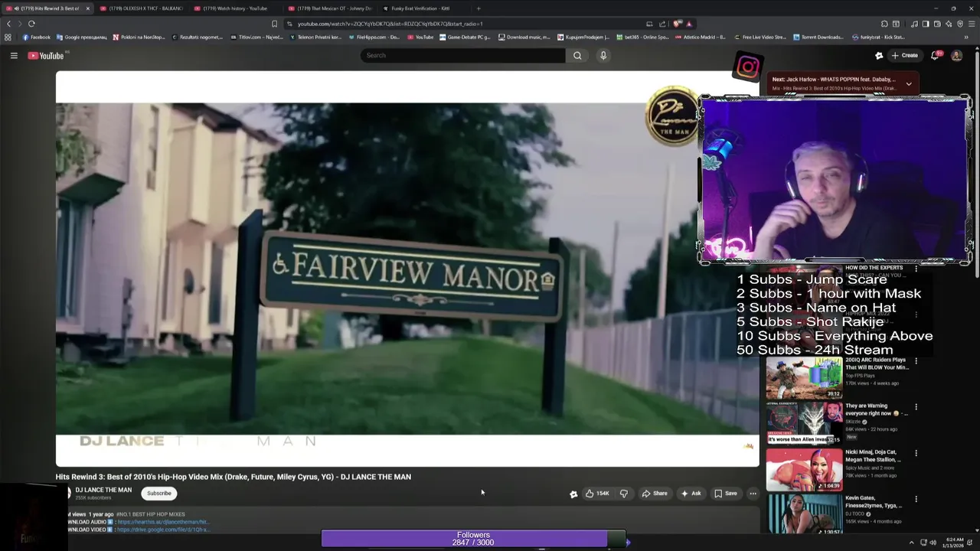This screenshot has width=980, height=551.
Task: Open more actions ellipsis beside Save
Action: coord(753,494)
